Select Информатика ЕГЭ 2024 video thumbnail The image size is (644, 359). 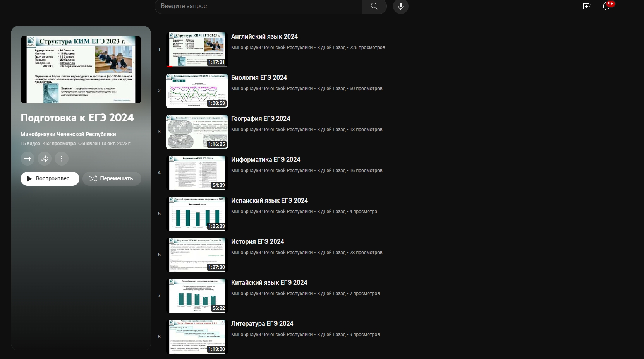coord(197,173)
